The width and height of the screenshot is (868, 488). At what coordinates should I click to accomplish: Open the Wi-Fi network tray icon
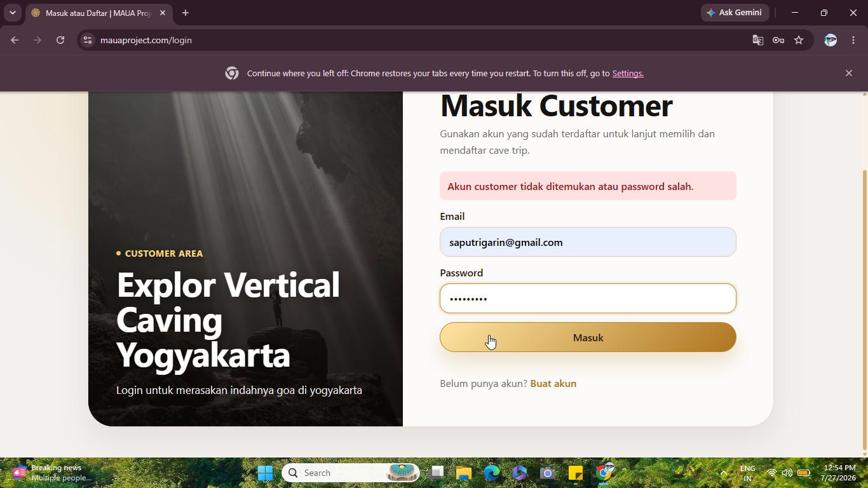[771, 473]
